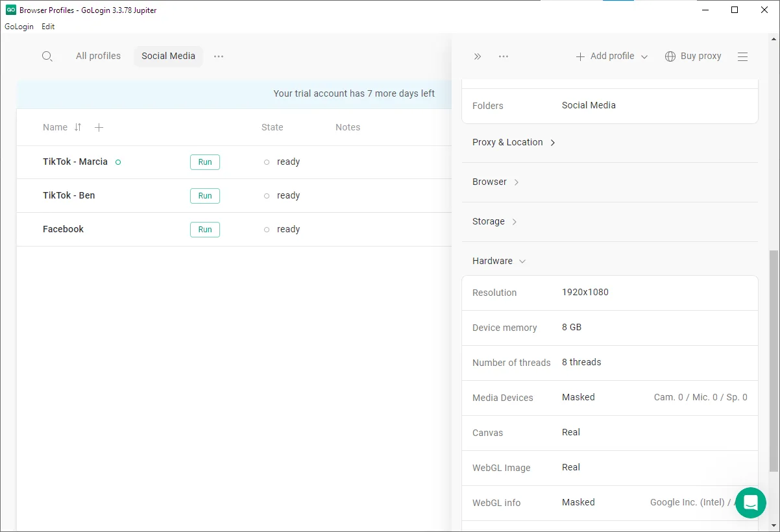Expand the Browser section
This screenshot has width=780, height=532.
pyautogui.click(x=496, y=182)
